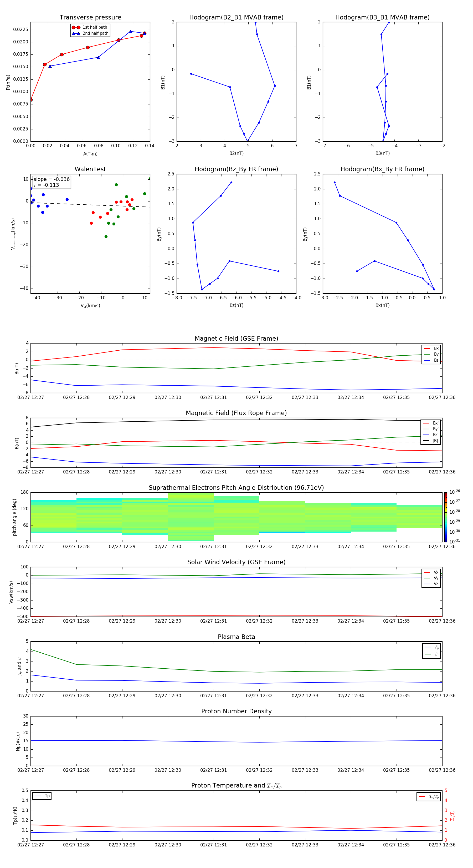Viewport: 473px width, 868px height.
Task: Click the isolated red point at Transverse pressure origin
Action: (x=31, y=100)
